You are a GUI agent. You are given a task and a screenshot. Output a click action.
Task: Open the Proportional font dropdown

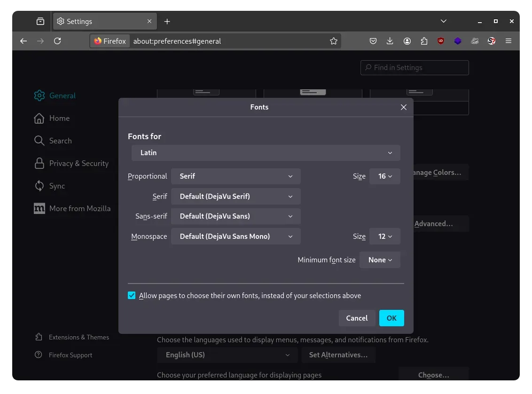pyautogui.click(x=235, y=176)
